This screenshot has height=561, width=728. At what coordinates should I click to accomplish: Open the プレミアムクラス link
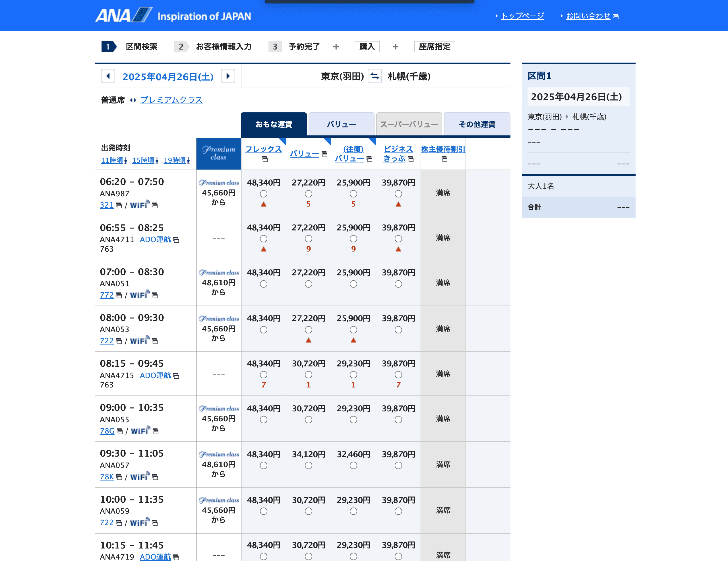pos(171,100)
